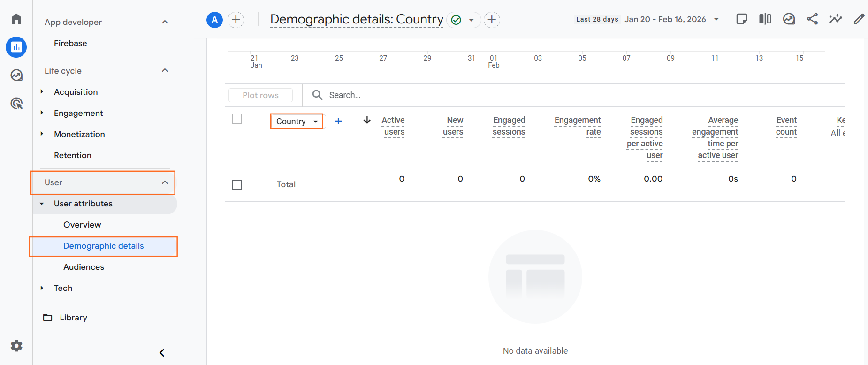
Task: Click Demographic details: Country title
Action: pyautogui.click(x=357, y=19)
